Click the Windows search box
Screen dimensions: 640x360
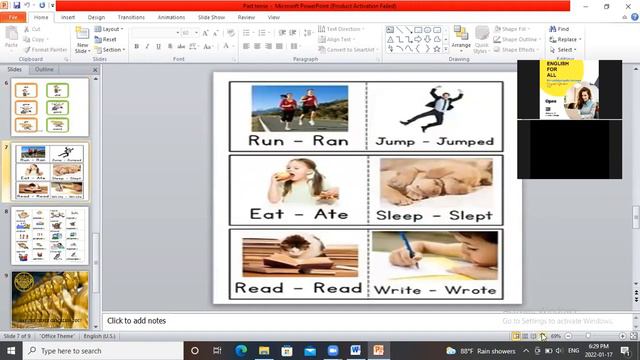click(x=103, y=351)
